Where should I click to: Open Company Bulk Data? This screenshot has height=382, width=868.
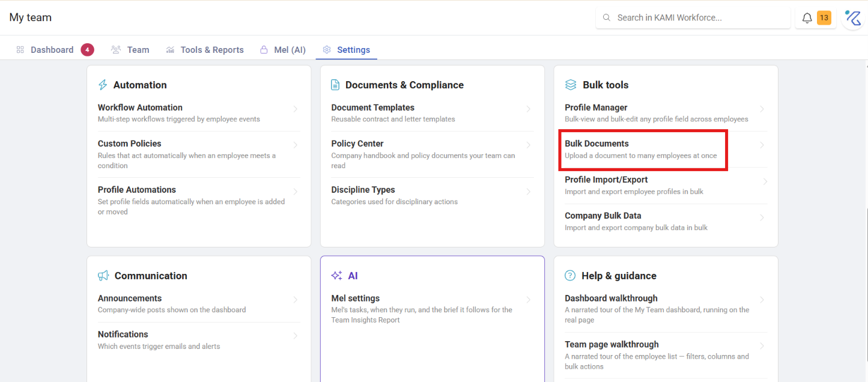point(603,216)
